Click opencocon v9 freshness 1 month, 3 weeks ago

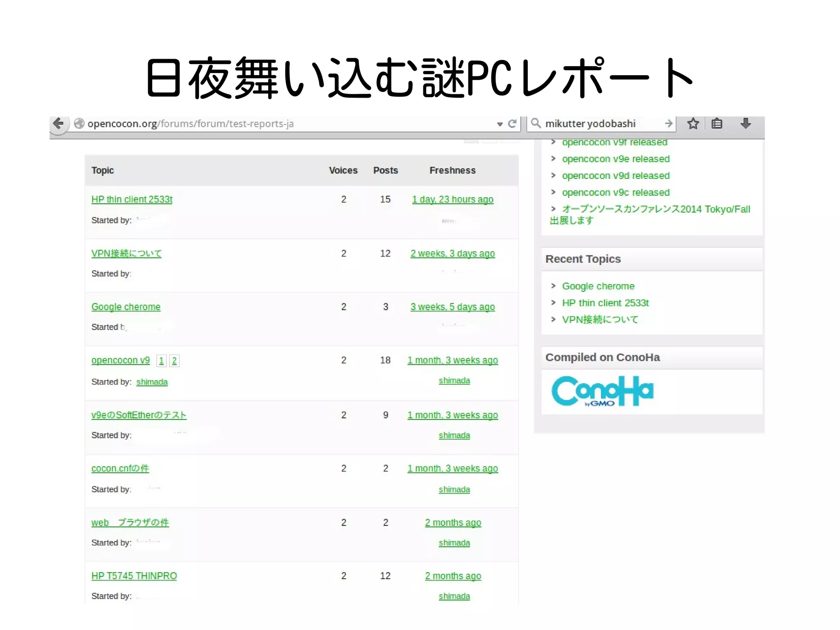pos(453,360)
